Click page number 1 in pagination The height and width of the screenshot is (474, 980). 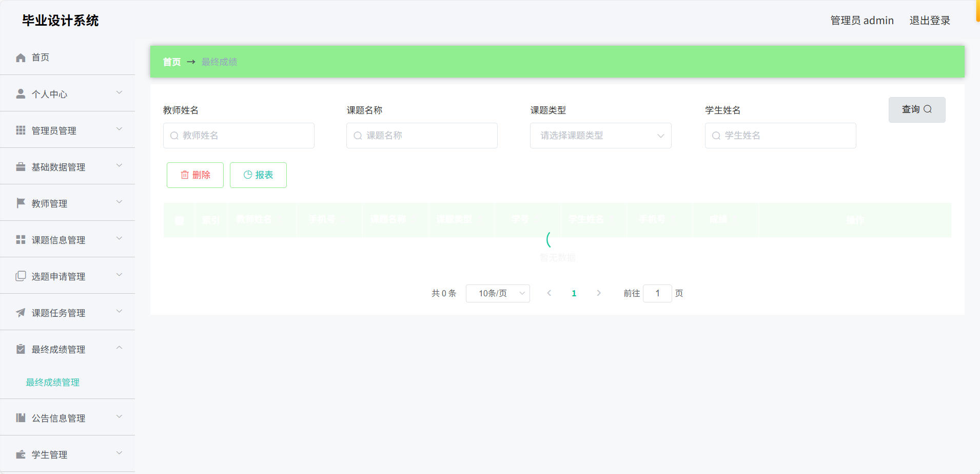(x=574, y=293)
